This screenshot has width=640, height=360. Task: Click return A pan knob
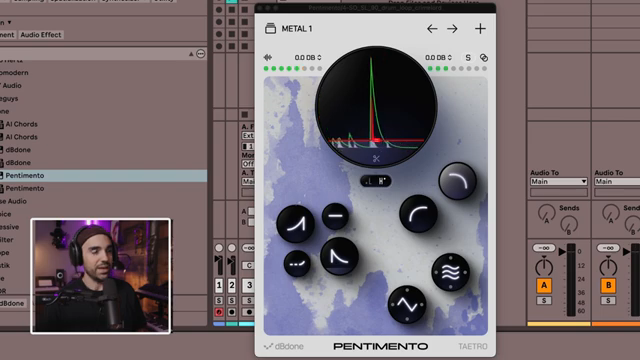pos(544,267)
